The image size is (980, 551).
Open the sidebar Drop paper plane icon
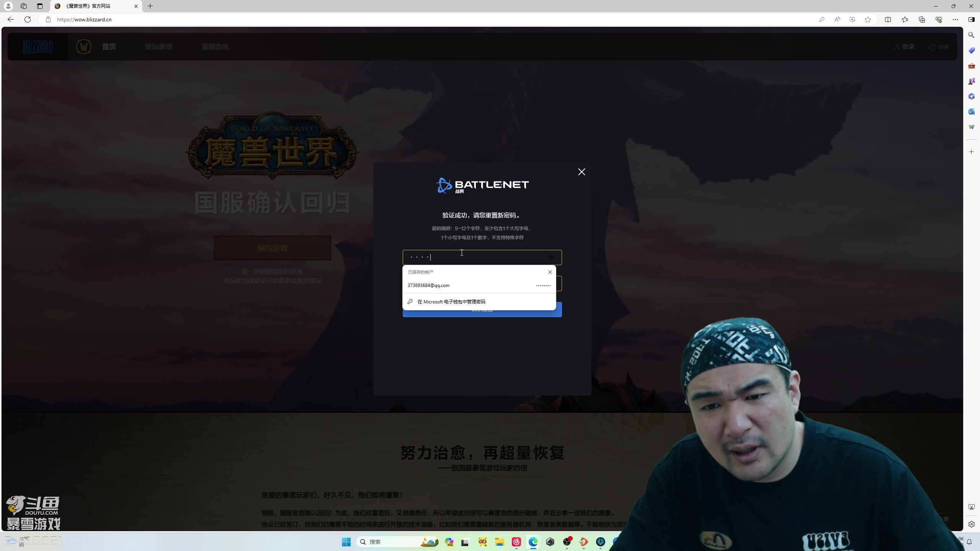pyautogui.click(x=972, y=127)
